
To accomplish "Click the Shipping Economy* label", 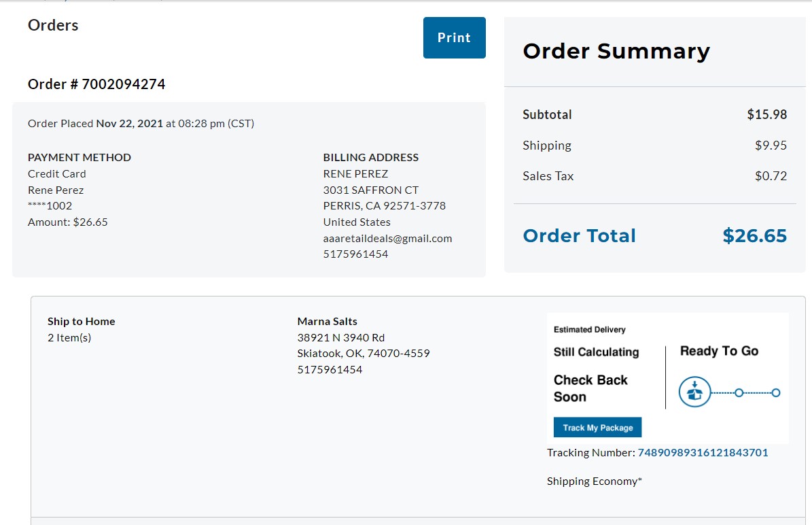I will 594,481.
